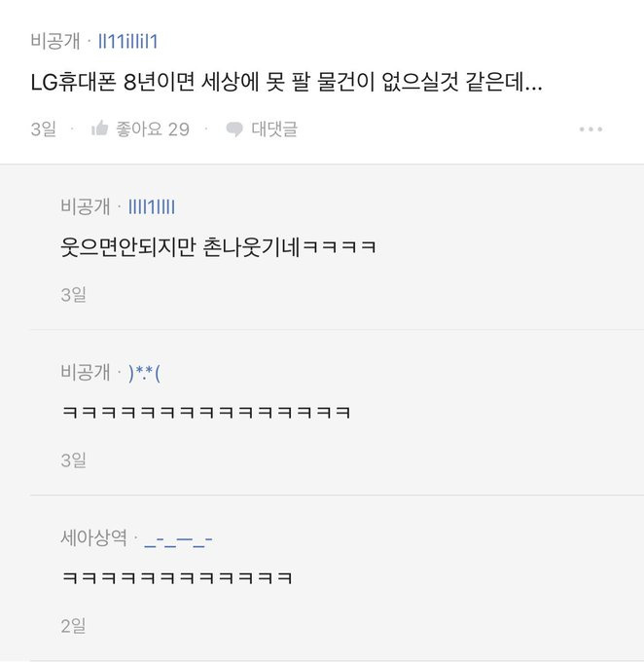Click the 세아상역 company label
The height and width of the screenshot is (662, 644).
pos(92,537)
